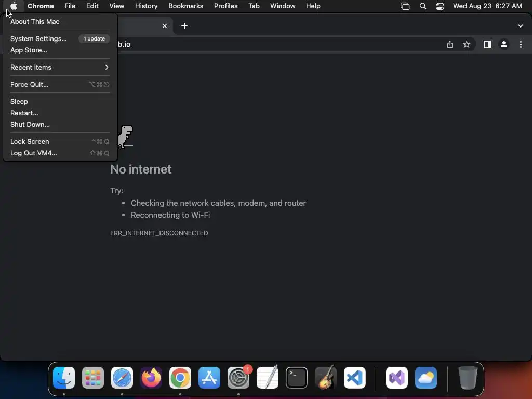The image size is (532, 399).
Task: Toggle Chrome side panel icon
Action: (487, 45)
